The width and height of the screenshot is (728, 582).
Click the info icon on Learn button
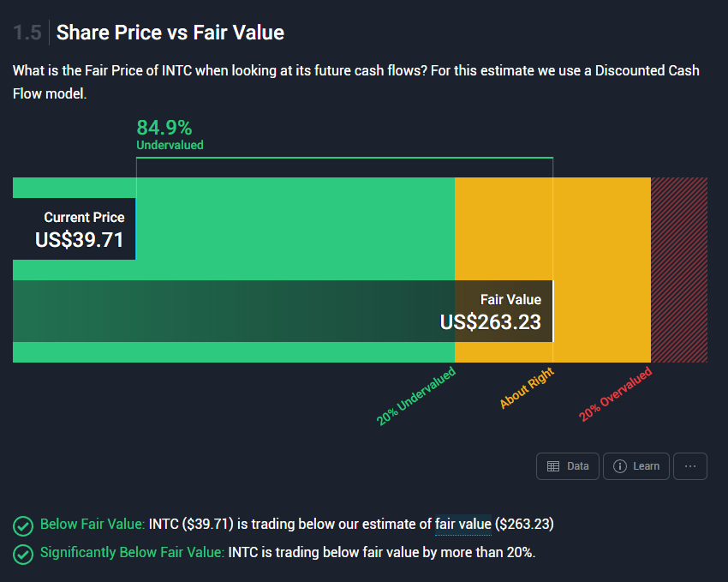(x=621, y=466)
